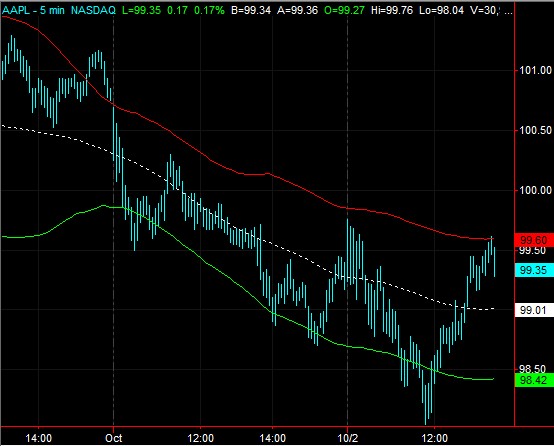Click the V=30 volume readout
The image size is (554, 446).
[486, 10]
